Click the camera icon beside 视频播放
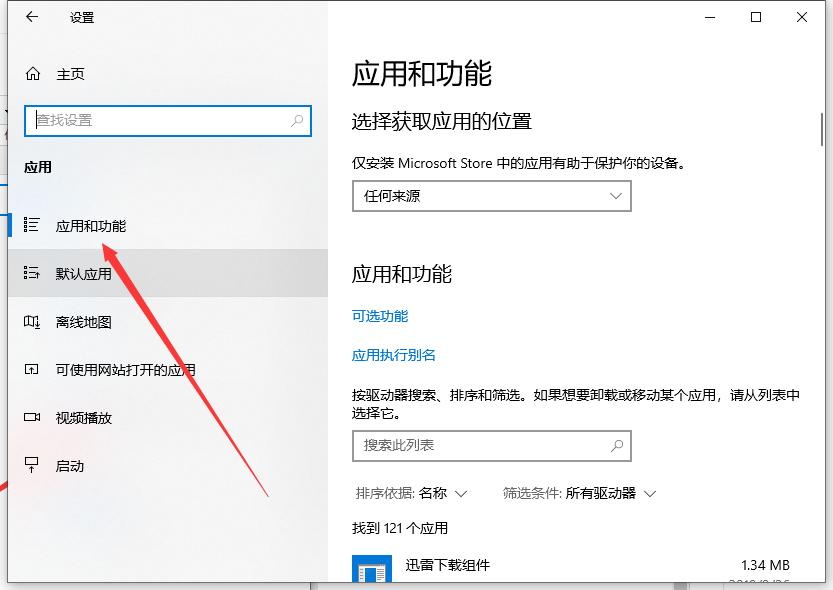Screen dimensions: 833x590 coord(32,417)
